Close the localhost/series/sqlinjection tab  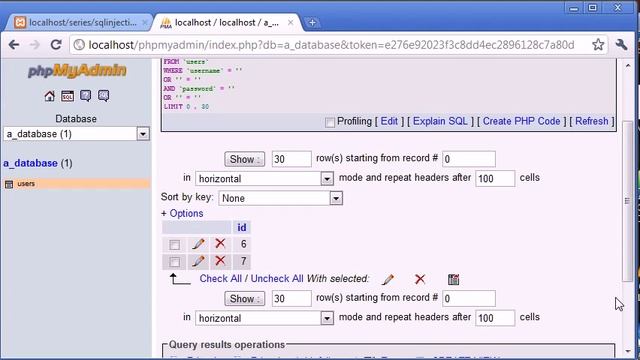(144, 23)
